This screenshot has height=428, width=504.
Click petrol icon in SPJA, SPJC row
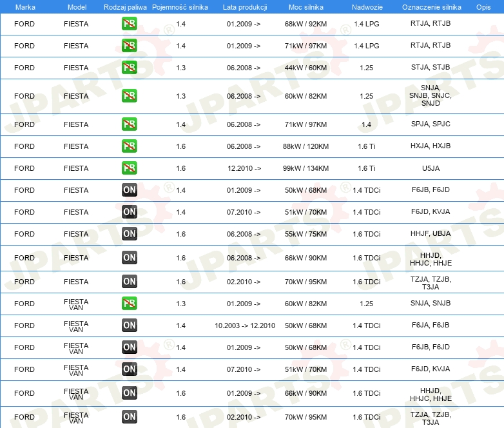tap(129, 124)
